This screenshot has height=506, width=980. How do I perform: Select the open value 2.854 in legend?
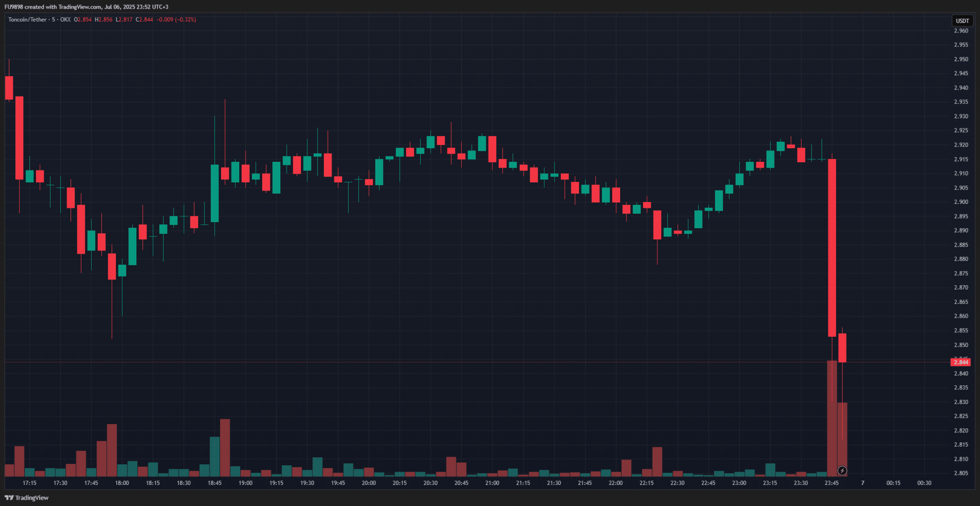[84, 20]
